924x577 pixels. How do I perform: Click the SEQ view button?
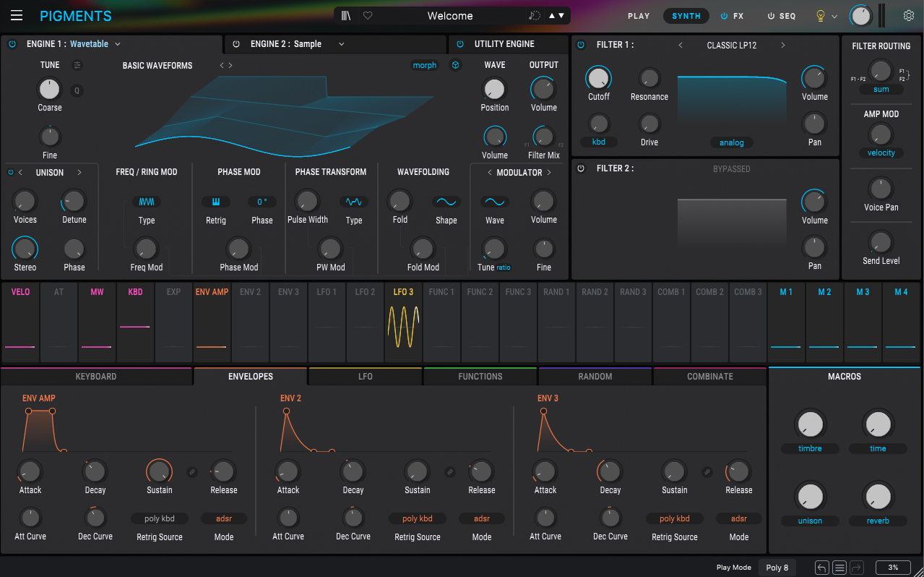(781, 16)
